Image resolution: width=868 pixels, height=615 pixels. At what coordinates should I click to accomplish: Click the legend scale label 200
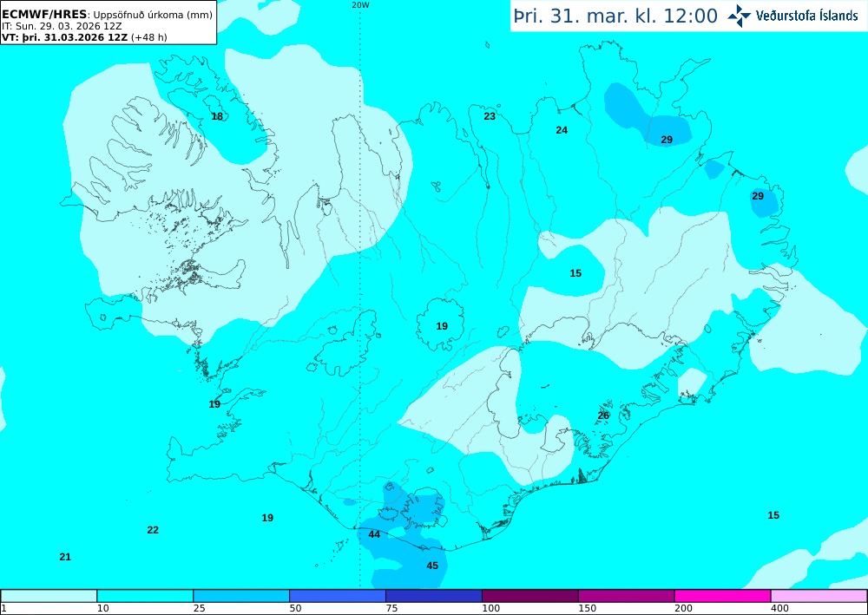[x=684, y=608]
